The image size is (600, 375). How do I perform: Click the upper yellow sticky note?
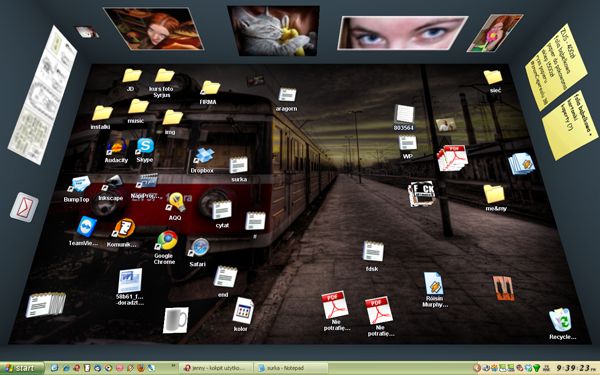(x=556, y=67)
